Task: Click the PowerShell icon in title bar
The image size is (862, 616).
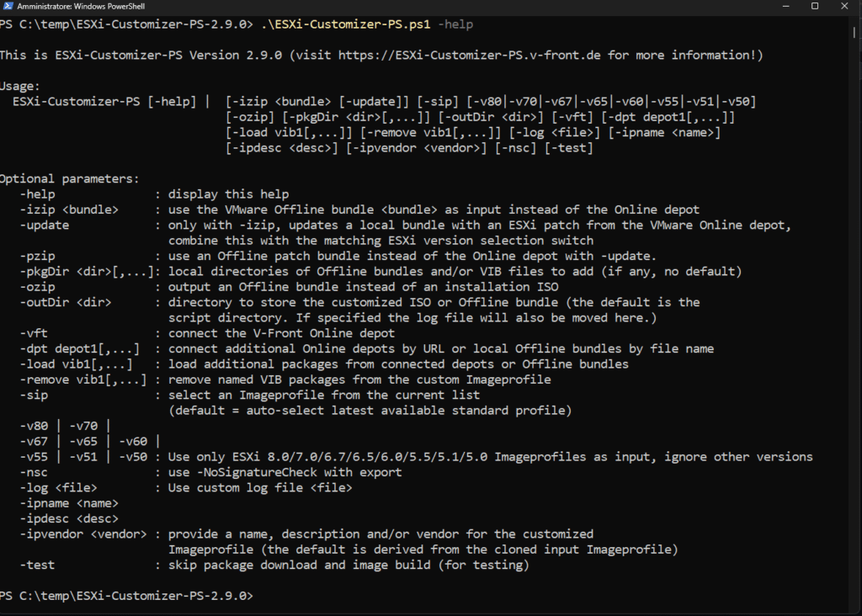Action: point(8,6)
